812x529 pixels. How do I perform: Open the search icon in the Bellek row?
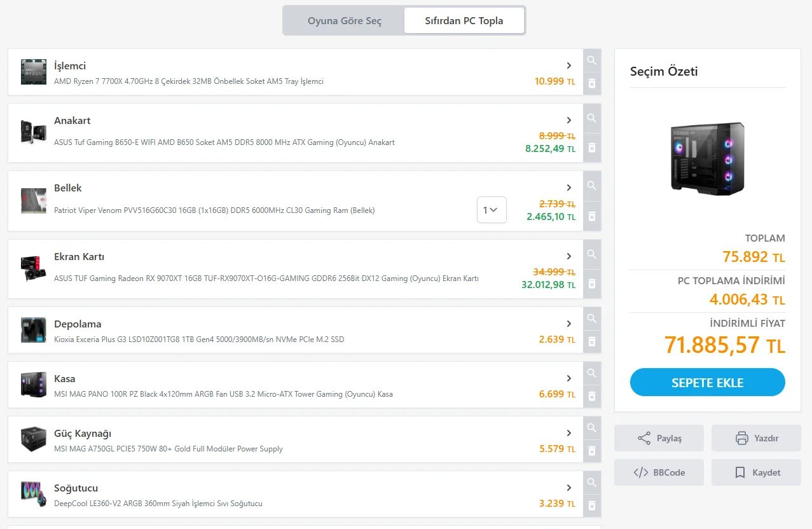(592, 186)
